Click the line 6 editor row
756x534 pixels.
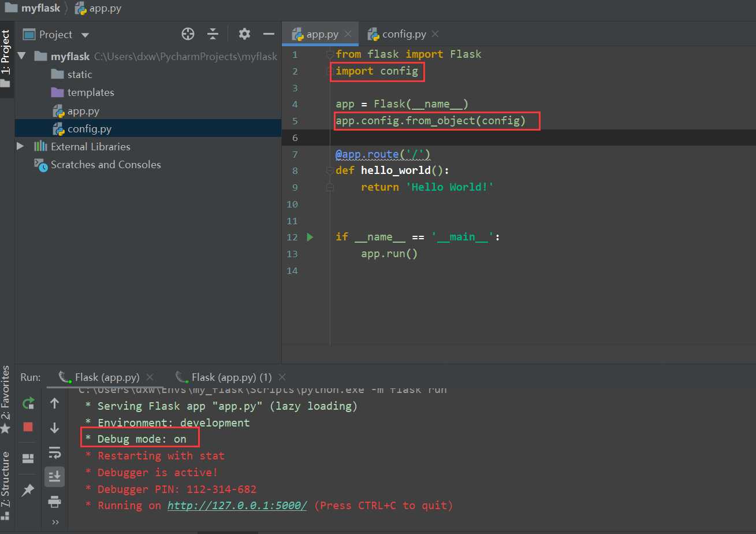coord(519,137)
